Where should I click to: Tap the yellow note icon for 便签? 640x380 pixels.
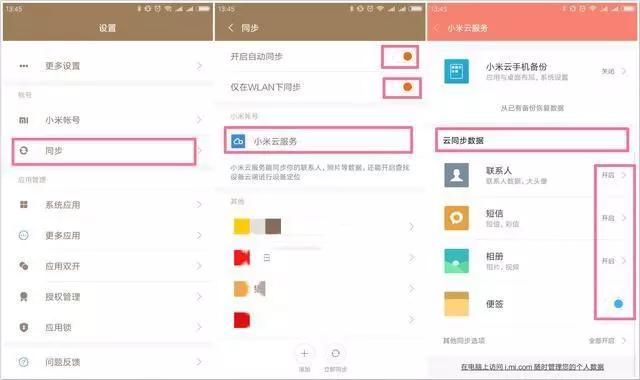pyautogui.click(x=456, y=304)
